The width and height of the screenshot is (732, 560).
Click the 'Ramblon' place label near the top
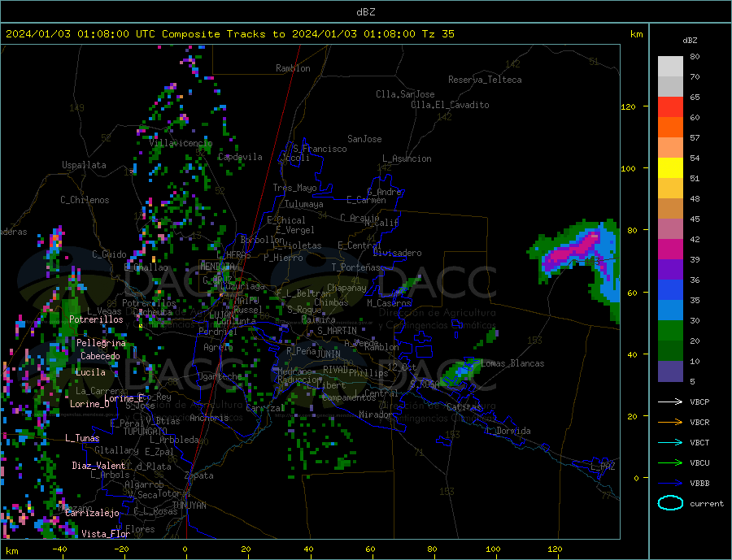pyautogui.click(x=293, y=68)
